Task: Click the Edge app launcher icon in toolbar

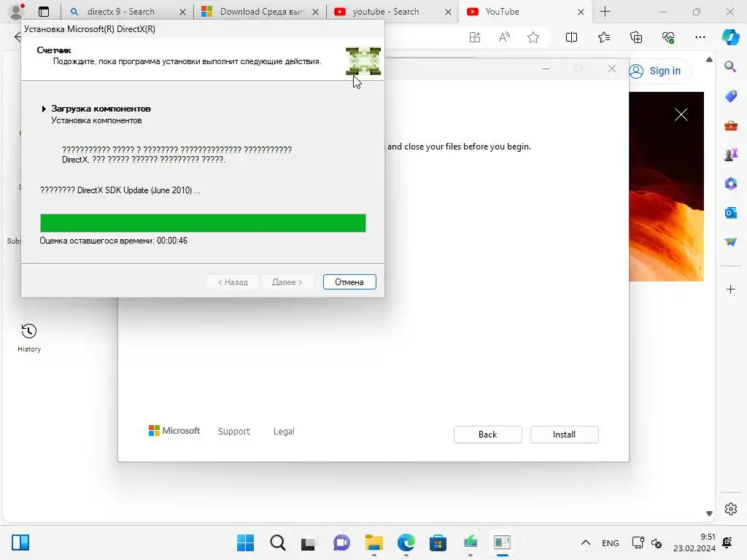Action: pos(474,37)
